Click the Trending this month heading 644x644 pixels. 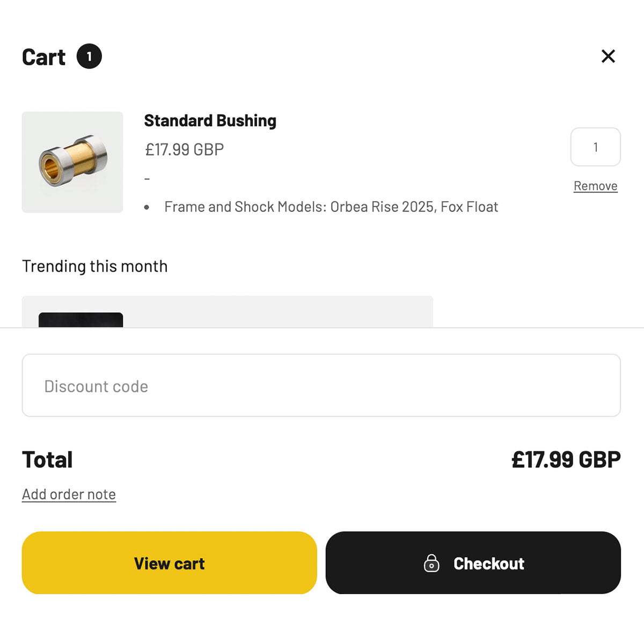(94, 266)
